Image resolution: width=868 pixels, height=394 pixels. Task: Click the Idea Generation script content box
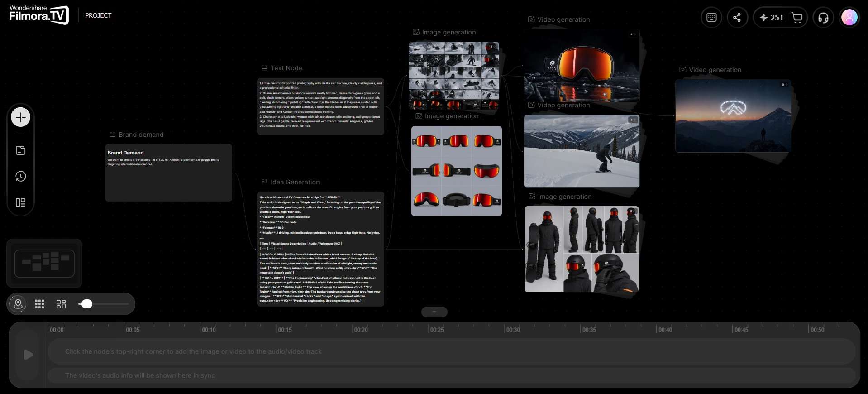(320, 249)
